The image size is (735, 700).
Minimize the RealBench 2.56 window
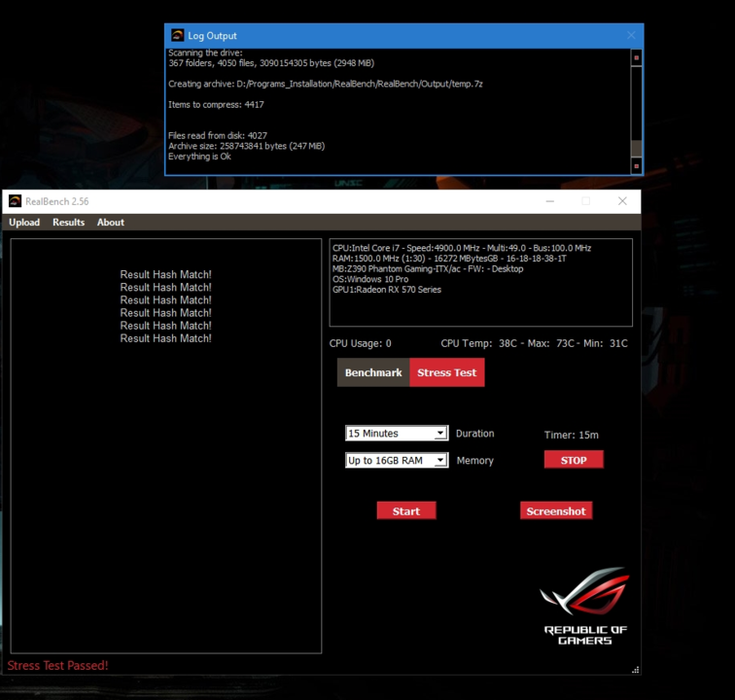(x=550, y=201)
